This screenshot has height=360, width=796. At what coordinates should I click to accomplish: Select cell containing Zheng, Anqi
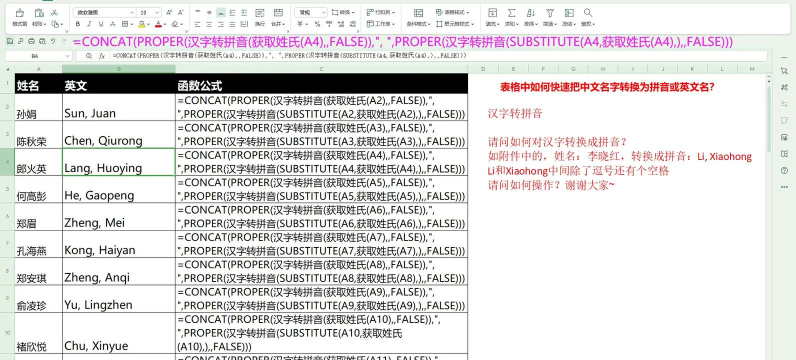[x=119, y=272]
